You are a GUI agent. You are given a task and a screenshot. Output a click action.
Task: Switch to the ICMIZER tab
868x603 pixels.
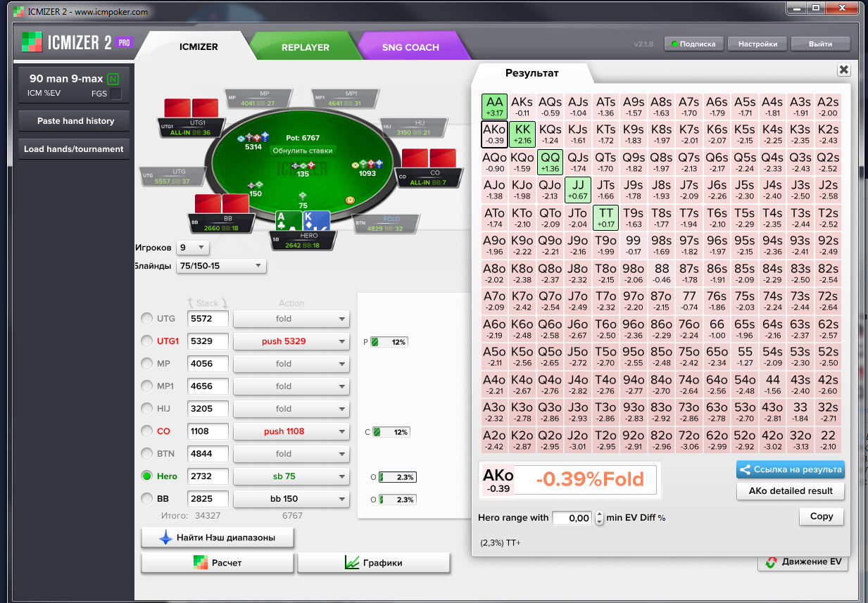[199, 47]
